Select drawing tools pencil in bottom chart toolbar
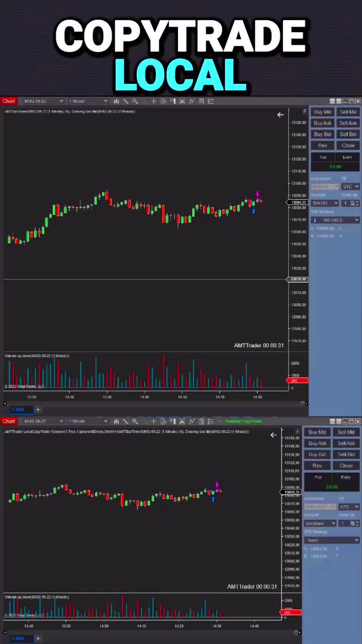The width and height of the screenshot is (362, 644). click(126, 421)
